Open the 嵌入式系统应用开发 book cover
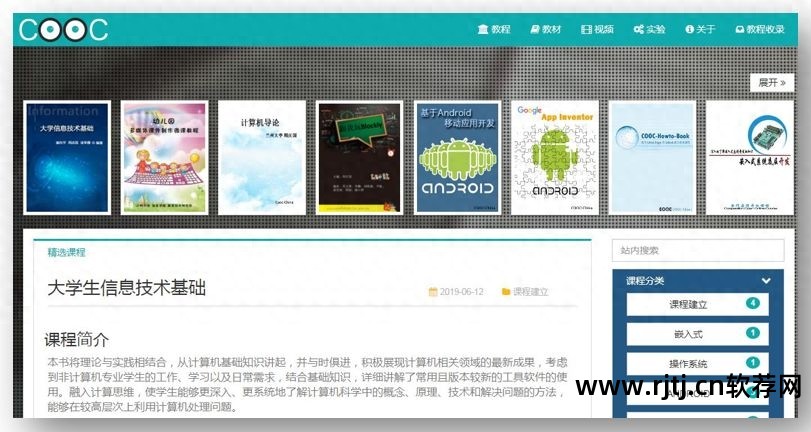This screenshot has width=811, height=432. click(x=750, y=157)
